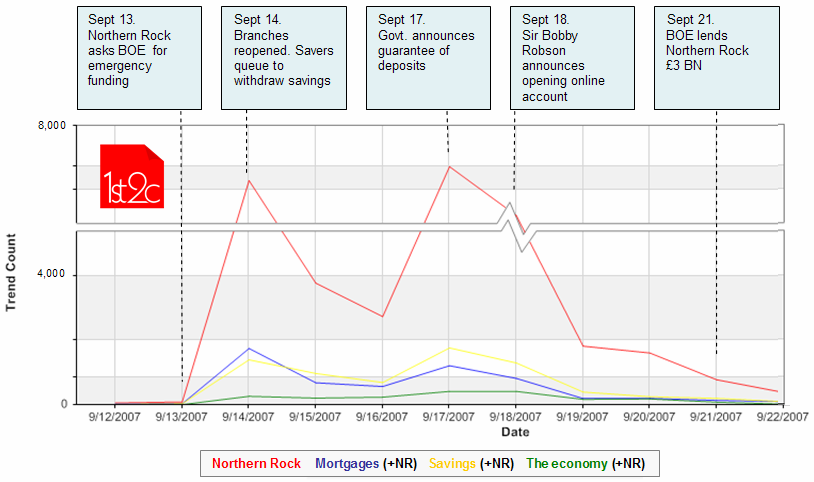Click the Savings yellow peak on 9/17
The width and height of the screenshot is (814, 482).
pyautogui.click(x=449, y=348)
